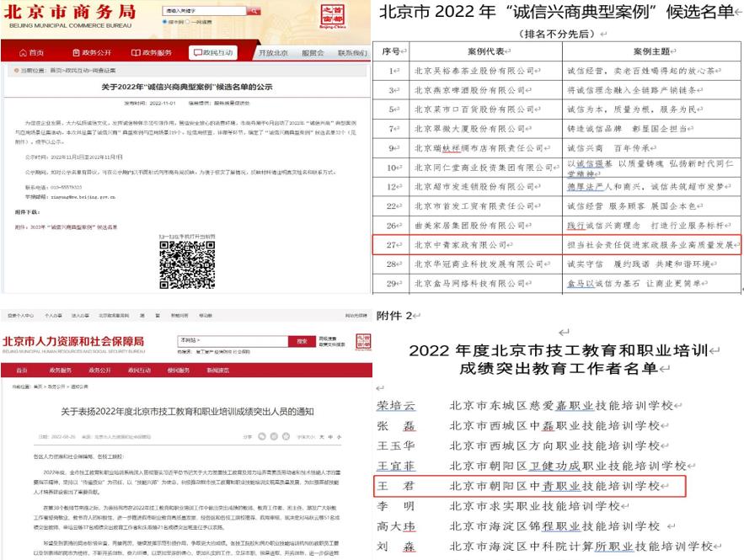Click the 政务公开 clipboard icon in Commerce Bureau nav
Screen dimensions: 744x560
coord(78,52)
